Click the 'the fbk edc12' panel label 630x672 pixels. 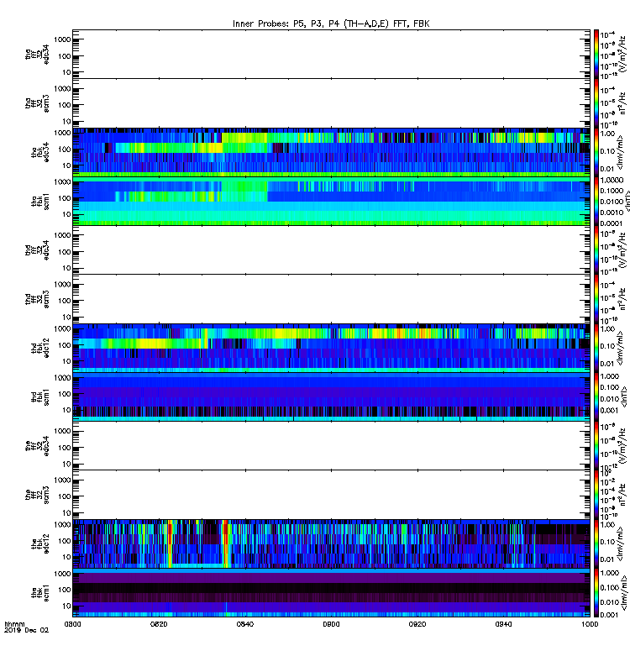40,543
